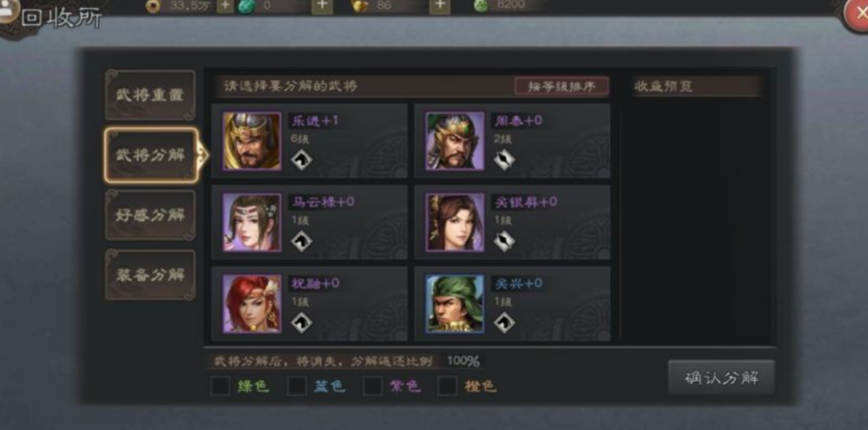Select the red-haired 祝融+0 portrait
Screen dimensions: 868x430
(x=252, y=303)
